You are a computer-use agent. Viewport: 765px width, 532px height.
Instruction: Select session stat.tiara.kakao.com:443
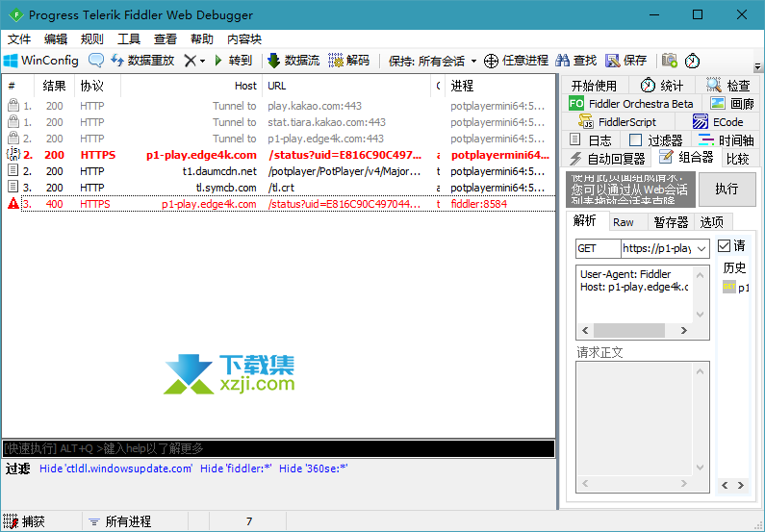click(279, 122)
